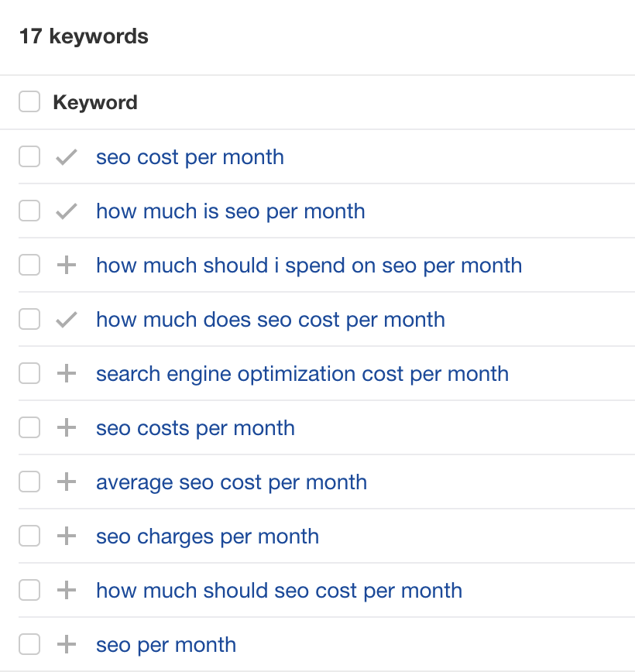Click the "Keyword" column header
Viewport: 635px width, 672px height.
(94, 101)
